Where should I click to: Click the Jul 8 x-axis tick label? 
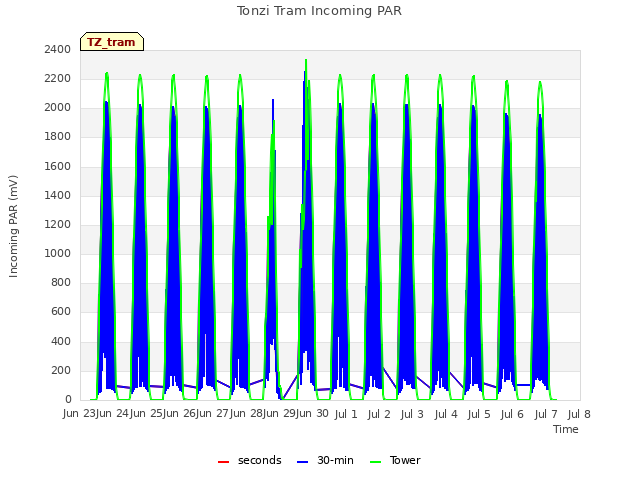[x=579, y=415]
